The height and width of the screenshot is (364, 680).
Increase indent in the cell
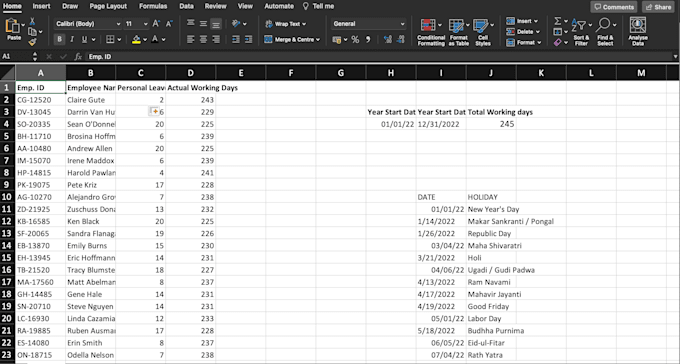coord(248,39)
